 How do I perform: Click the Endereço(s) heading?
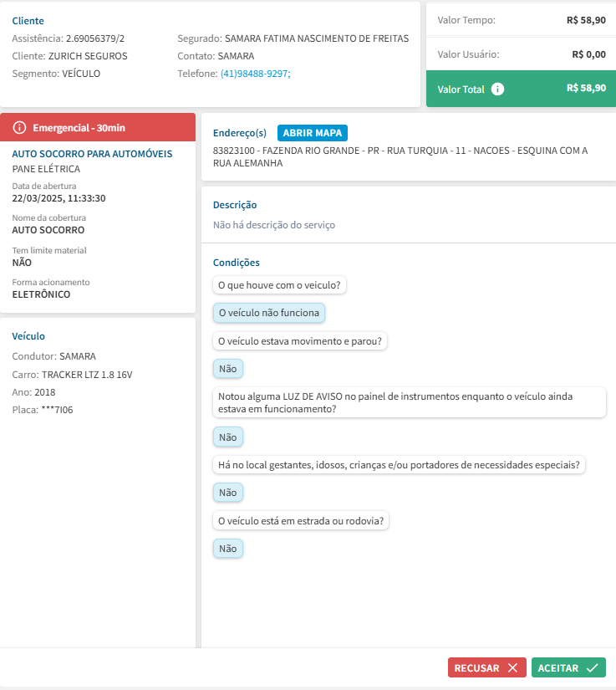(240, 133)
